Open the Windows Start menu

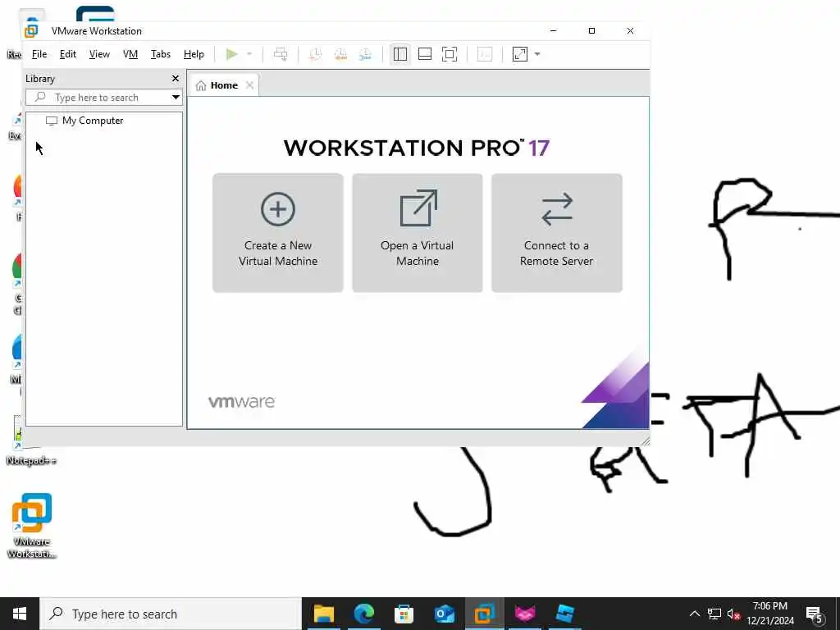pos(20,614)
